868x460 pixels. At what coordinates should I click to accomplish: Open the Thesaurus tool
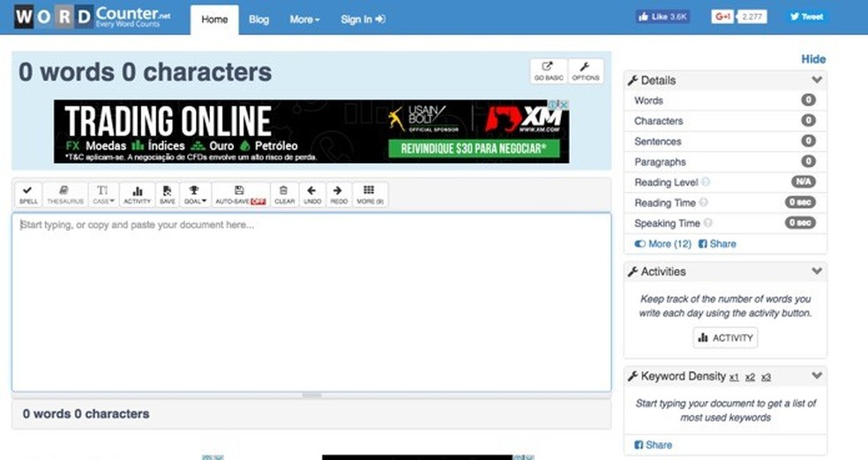tap(65, 195)
